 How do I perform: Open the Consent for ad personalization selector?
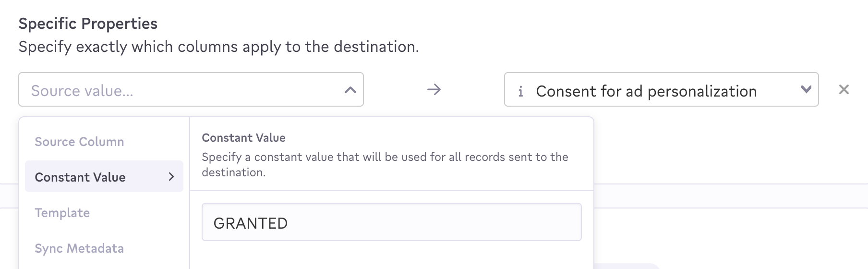[646, 91]
